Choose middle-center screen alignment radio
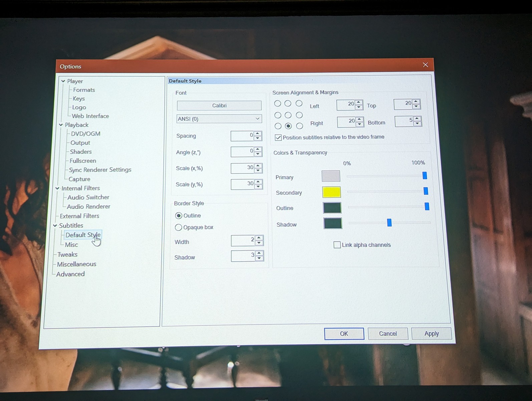 click(x=288, y=115)
